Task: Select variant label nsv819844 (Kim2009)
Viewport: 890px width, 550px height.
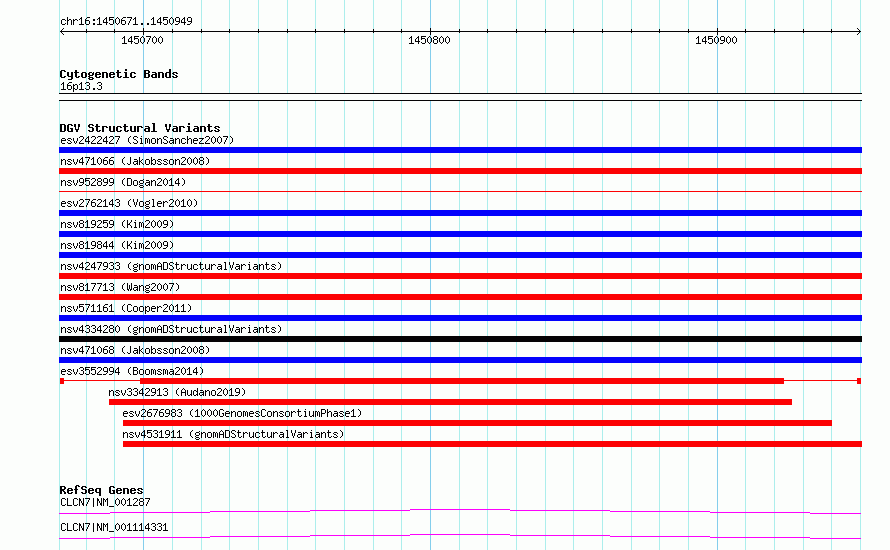Action: (117, 245)
